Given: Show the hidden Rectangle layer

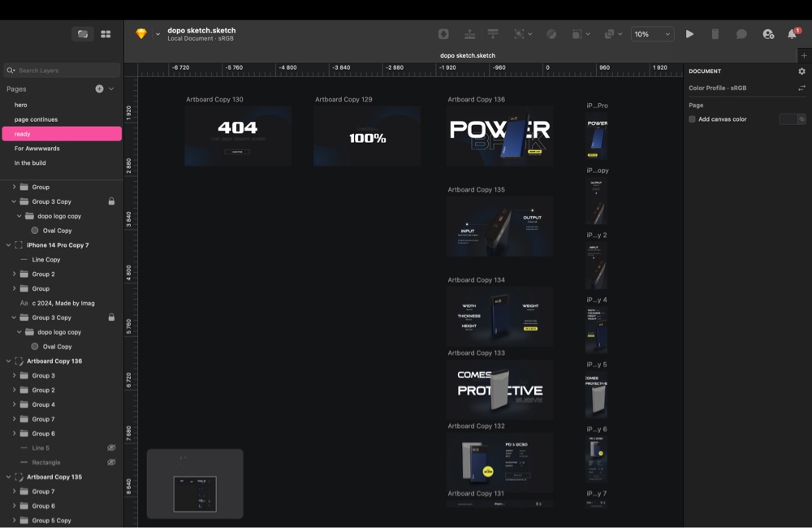Looking at the screenshot, I should (x=111, y=462).
